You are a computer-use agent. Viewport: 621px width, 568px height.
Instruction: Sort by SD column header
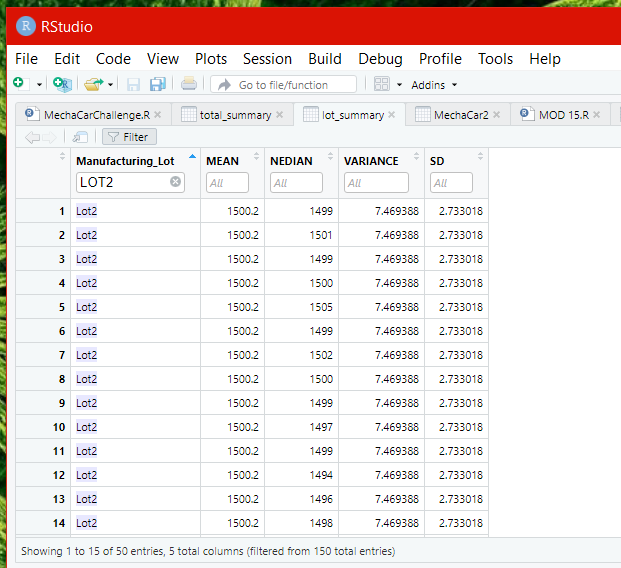tap(437, 161)
